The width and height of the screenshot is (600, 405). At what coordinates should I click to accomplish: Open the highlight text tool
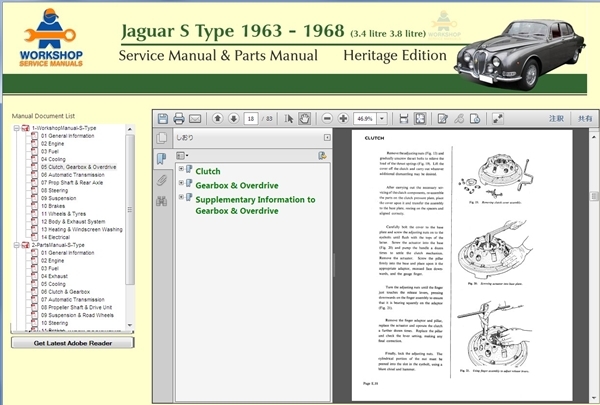tap(459, 119)
